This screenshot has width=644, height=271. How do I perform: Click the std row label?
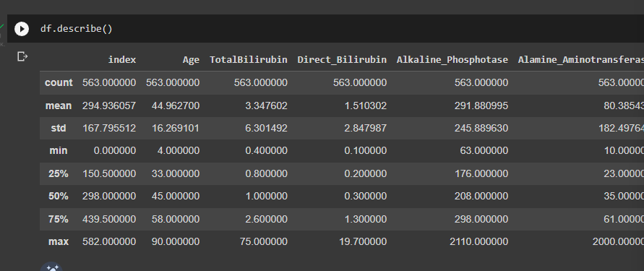[59, 128]
